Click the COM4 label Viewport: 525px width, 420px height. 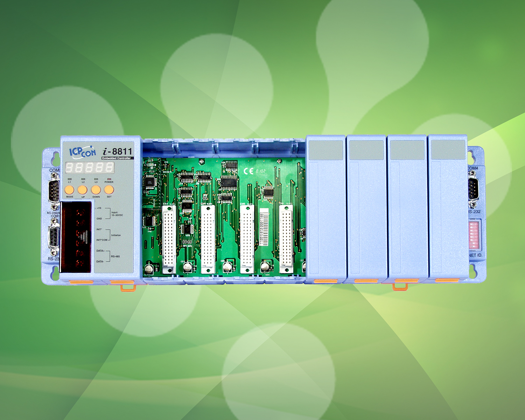473,168
